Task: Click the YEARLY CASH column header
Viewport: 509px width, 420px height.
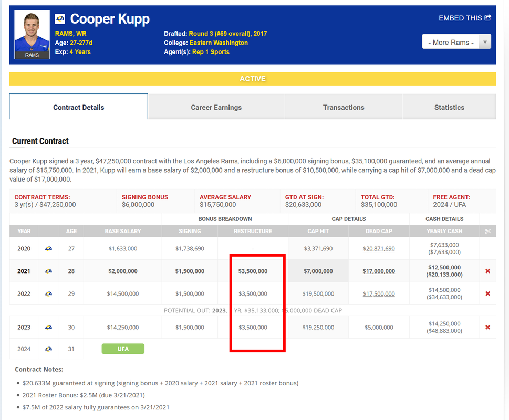Action: [444, 231]
